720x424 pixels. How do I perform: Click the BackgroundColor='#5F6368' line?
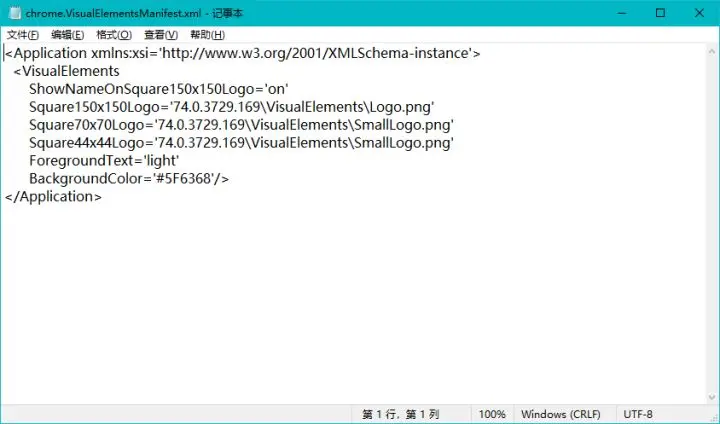click(129, 179)
